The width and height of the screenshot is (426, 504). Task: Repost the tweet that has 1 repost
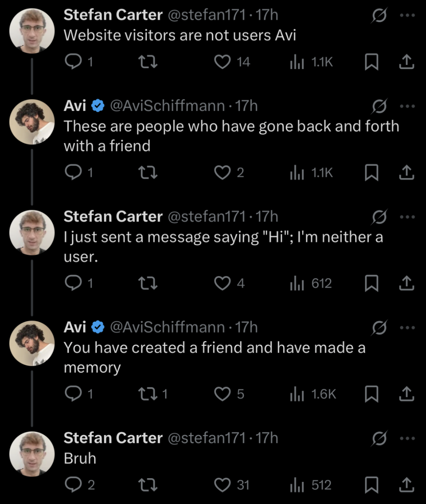coord(148,394)
